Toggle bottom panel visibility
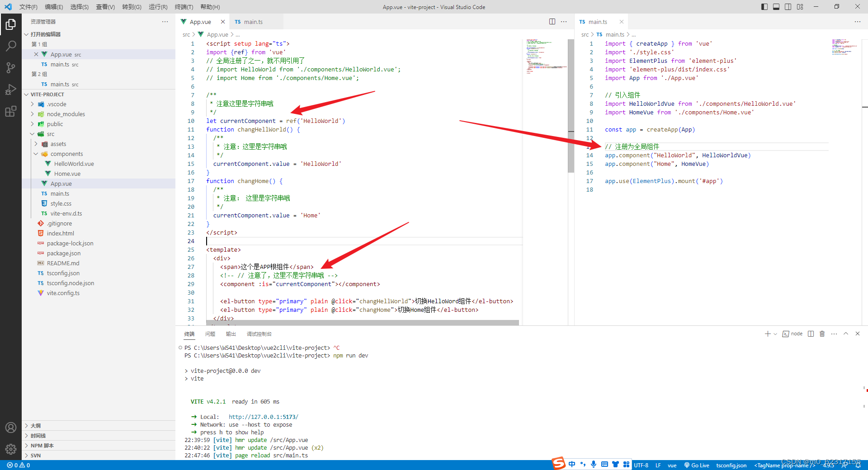 tap(776, 7)
